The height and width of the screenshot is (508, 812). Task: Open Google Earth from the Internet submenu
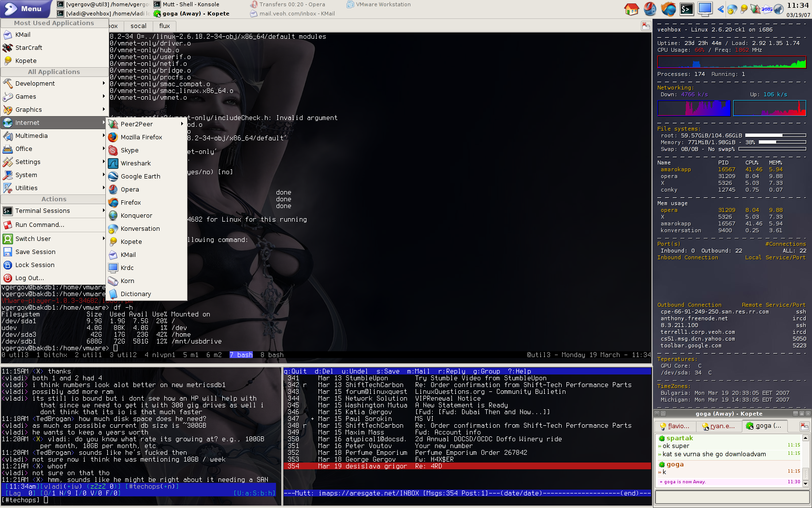140,177
